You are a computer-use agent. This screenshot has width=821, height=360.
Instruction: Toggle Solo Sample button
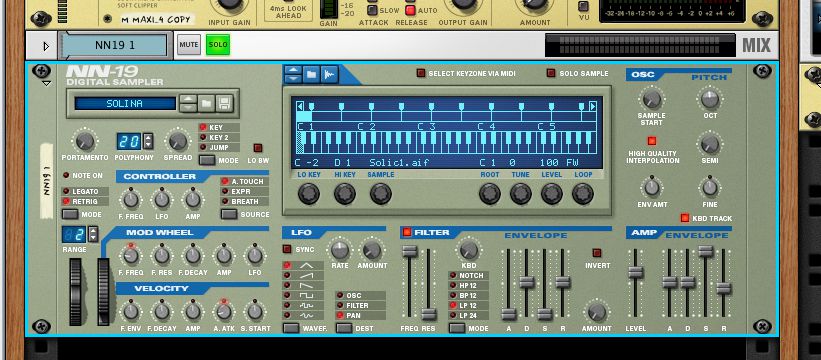click(x=551, y=73)
